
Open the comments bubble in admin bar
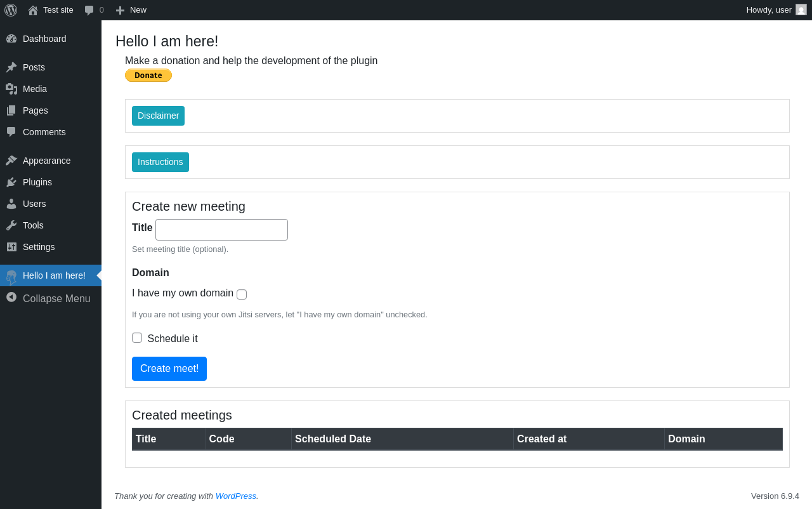(x=89, y=10)
